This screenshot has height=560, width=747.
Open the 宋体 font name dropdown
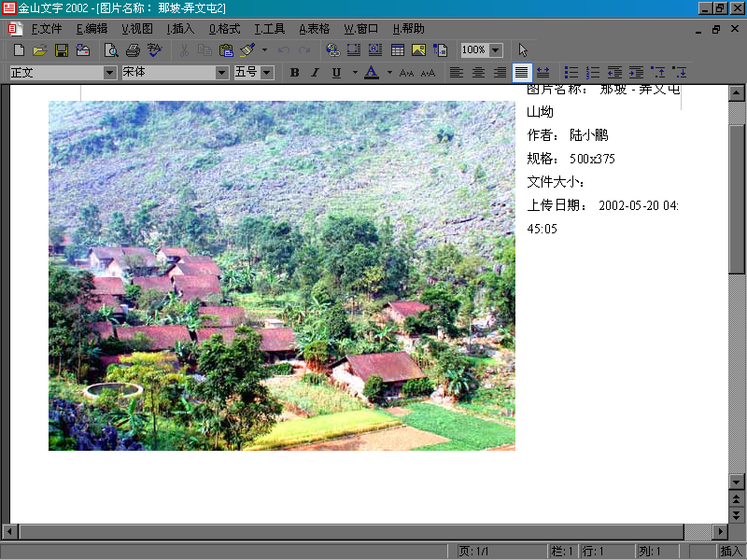(222, 72)
